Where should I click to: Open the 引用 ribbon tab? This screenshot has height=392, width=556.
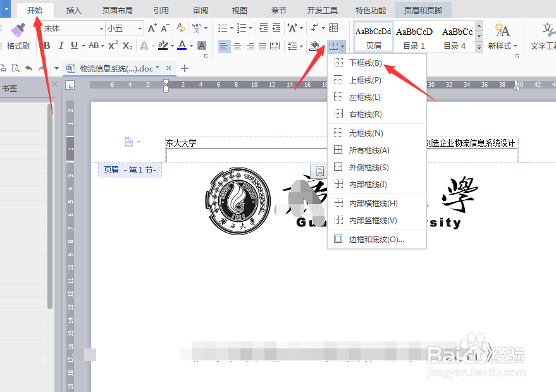click(x=161, y=10)
